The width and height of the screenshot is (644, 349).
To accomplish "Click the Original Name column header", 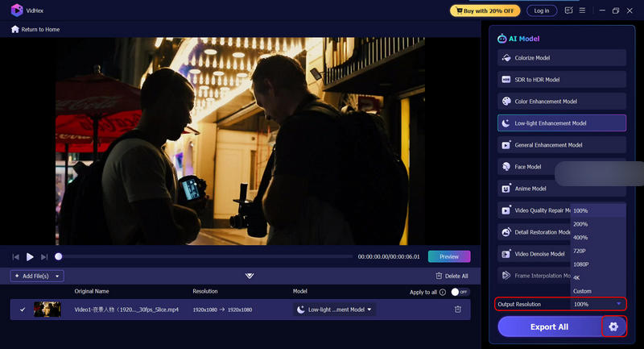I will tap(92, 291).
